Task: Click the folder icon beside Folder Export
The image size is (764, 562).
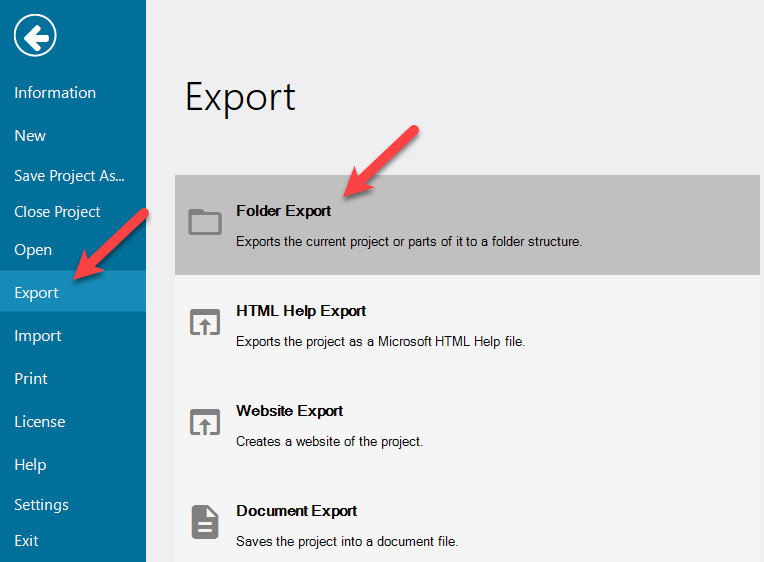Action: click(x=205, y=222)
